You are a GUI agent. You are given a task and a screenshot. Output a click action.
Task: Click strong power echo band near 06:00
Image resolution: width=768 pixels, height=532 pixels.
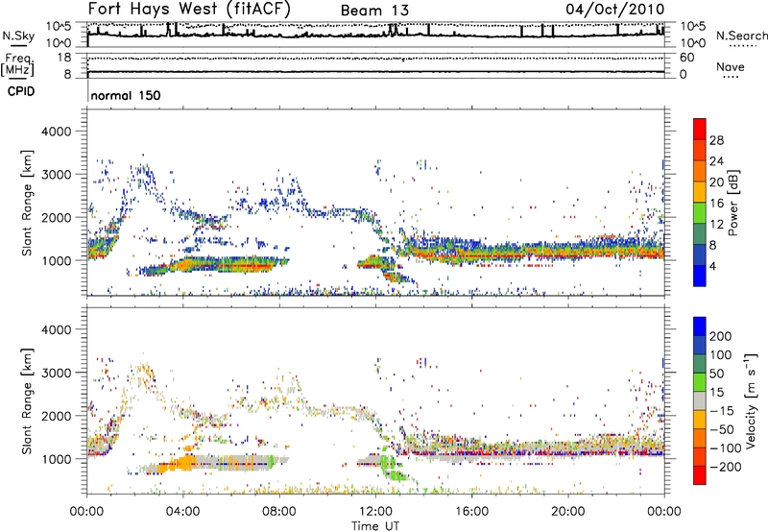[x=230, y=265]
